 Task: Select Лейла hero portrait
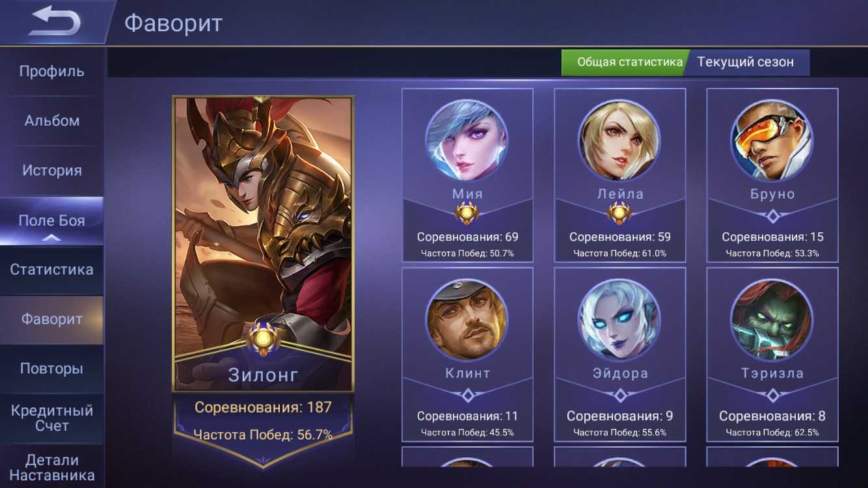(619, 141)
